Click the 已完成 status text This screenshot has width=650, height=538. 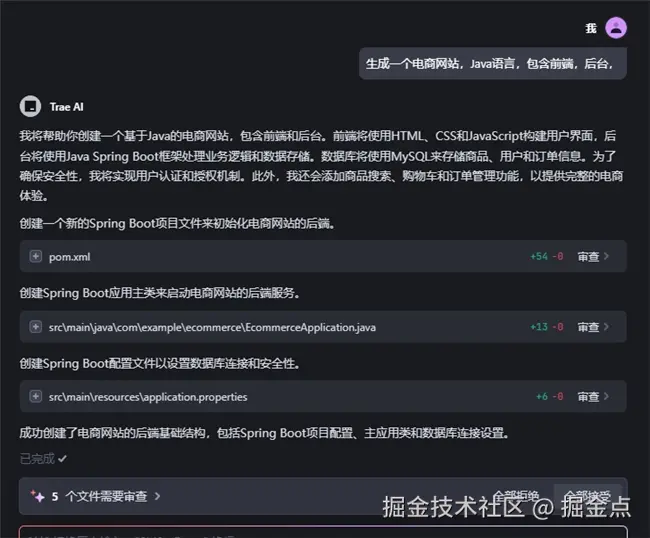pyautogui.click(x=37, y=459)
